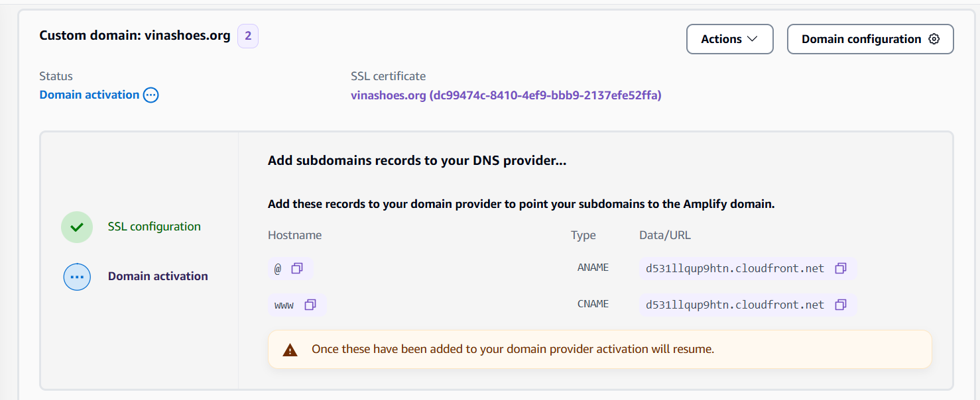Click the www hostname pill

(x=285, y=305)
